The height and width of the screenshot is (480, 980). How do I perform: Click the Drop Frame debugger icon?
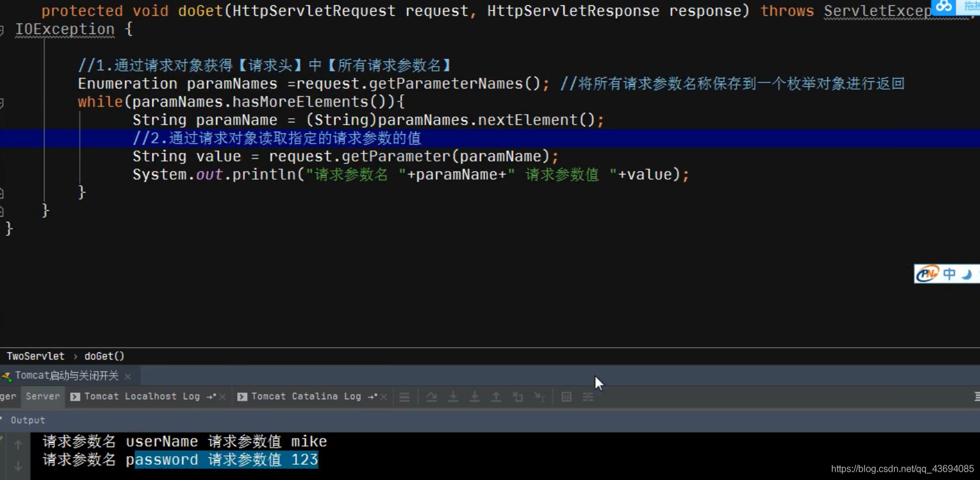click(518, 397)
